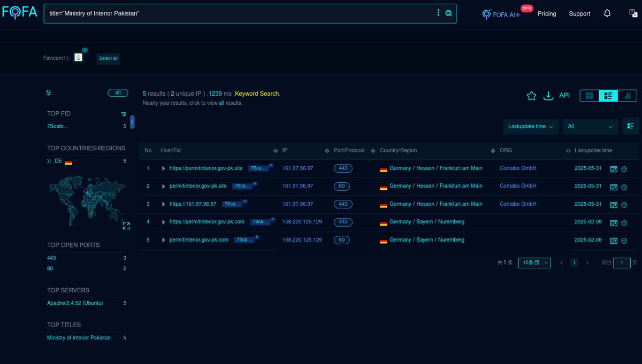Screen dimensions: 642x364
Task: Expand row 5 permitinterior.gov-pk.com details
Action: pos(164,240)
